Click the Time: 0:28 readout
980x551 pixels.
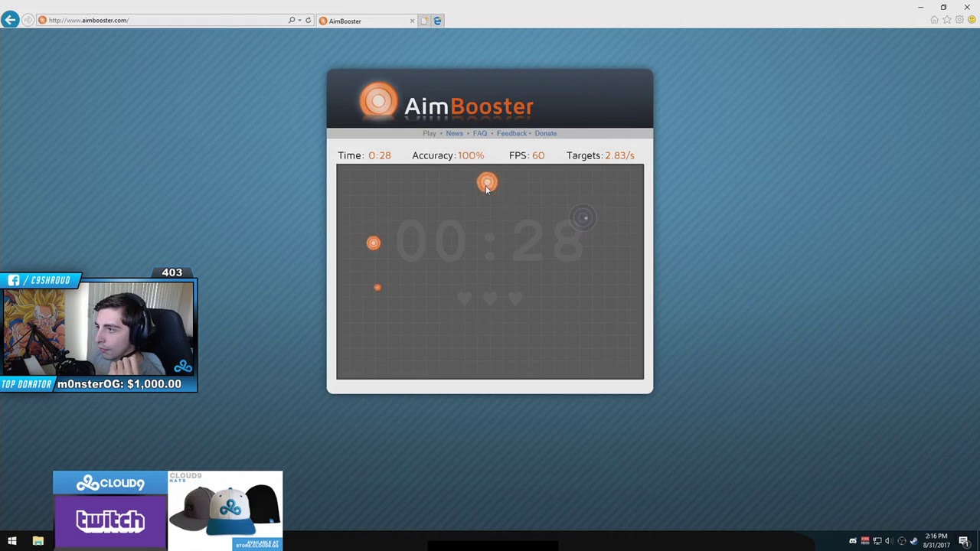364,155
